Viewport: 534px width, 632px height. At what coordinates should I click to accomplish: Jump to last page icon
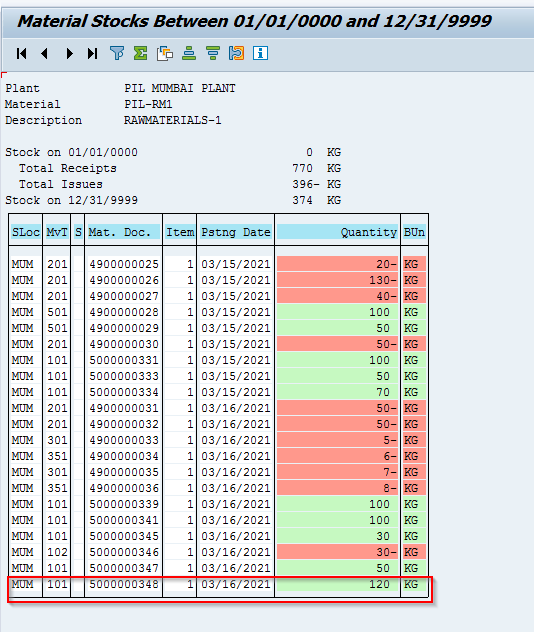tap(93, 53)
